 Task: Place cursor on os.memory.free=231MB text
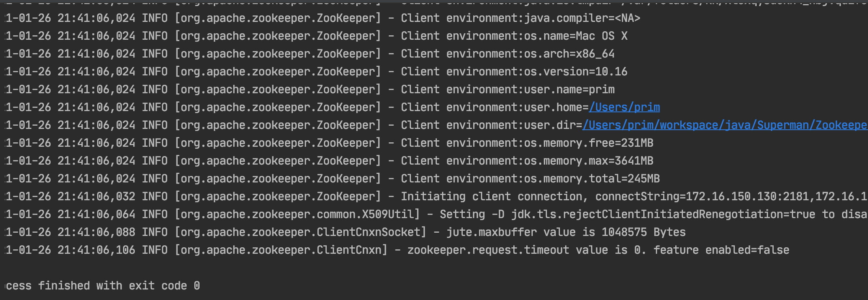point(589,143)
